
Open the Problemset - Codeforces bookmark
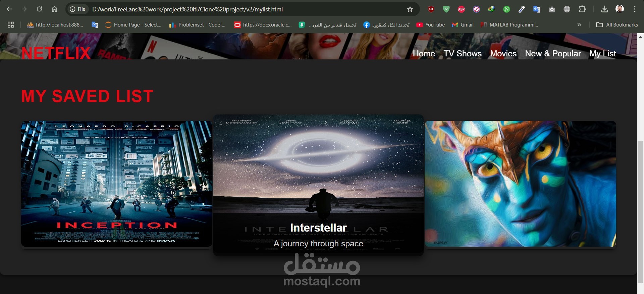pos(198,24)
